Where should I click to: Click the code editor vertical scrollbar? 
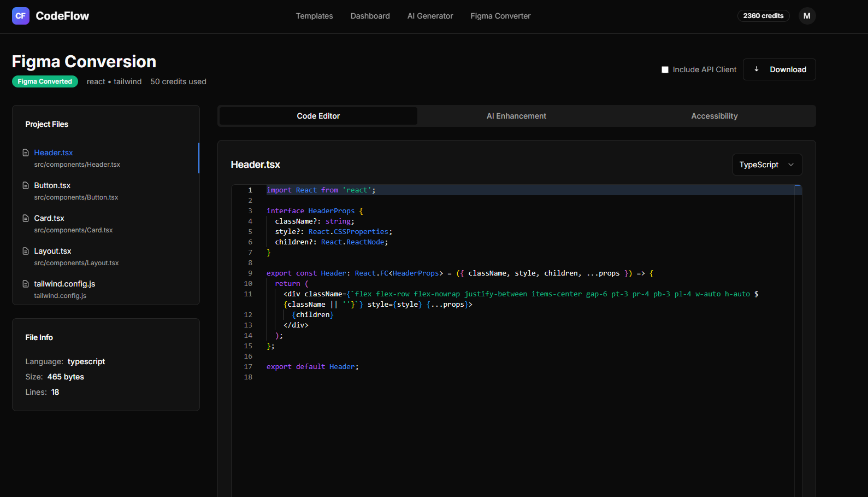(x=798, y=328)
